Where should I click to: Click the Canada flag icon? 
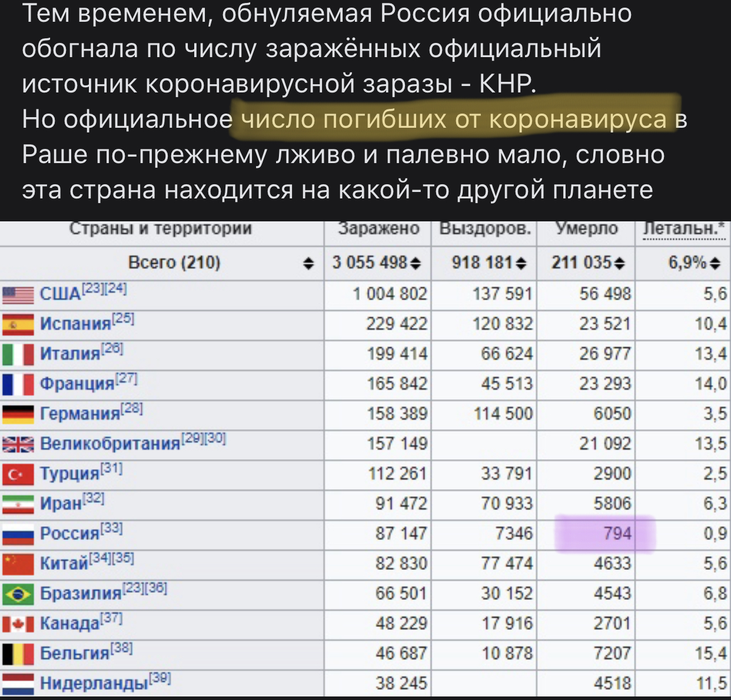tap(18, 624)
